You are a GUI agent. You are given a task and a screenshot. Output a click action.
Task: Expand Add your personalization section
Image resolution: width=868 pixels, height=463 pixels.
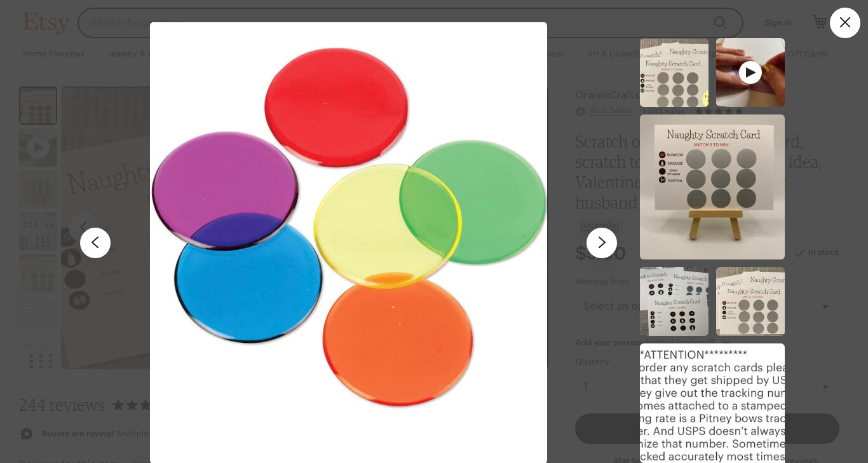click(x=653, y=342)
